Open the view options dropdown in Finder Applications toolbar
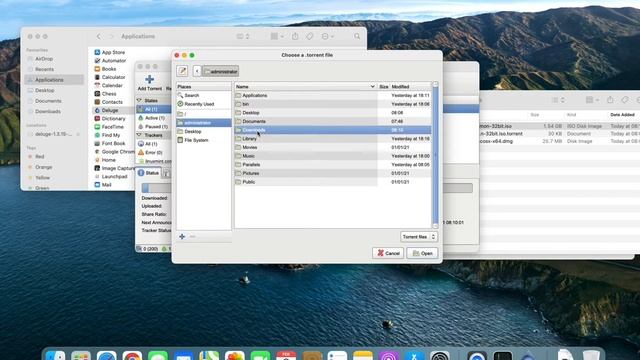Image resolution: width=640 pixels, height=360 pixels. pyautogui.click(x=277, y=36)
